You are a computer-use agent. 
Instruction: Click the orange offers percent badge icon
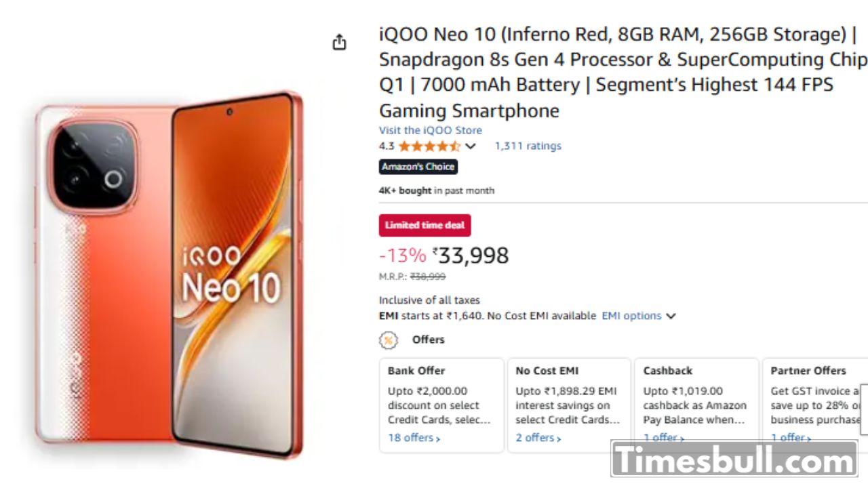[389, 340]
